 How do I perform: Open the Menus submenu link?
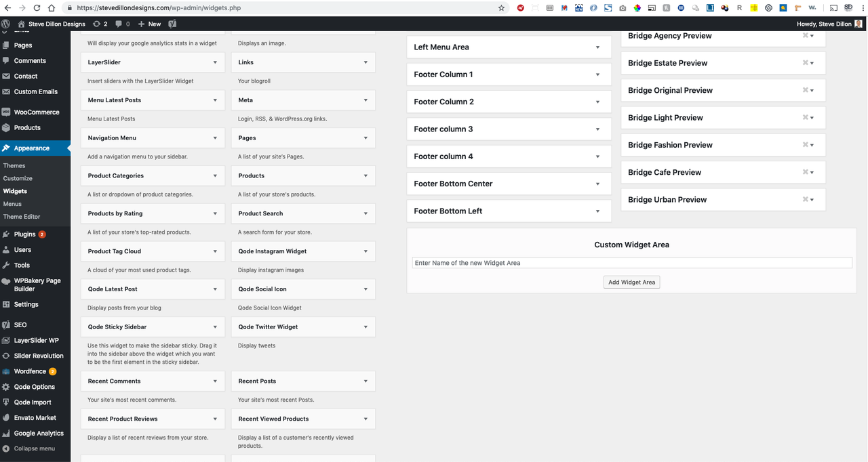click(12, 204)
